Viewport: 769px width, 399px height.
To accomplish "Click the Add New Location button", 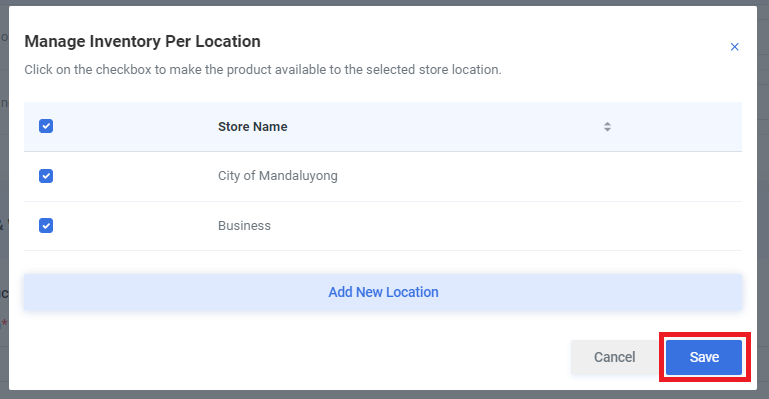I will pyautogui.click(x=383, y=292).
